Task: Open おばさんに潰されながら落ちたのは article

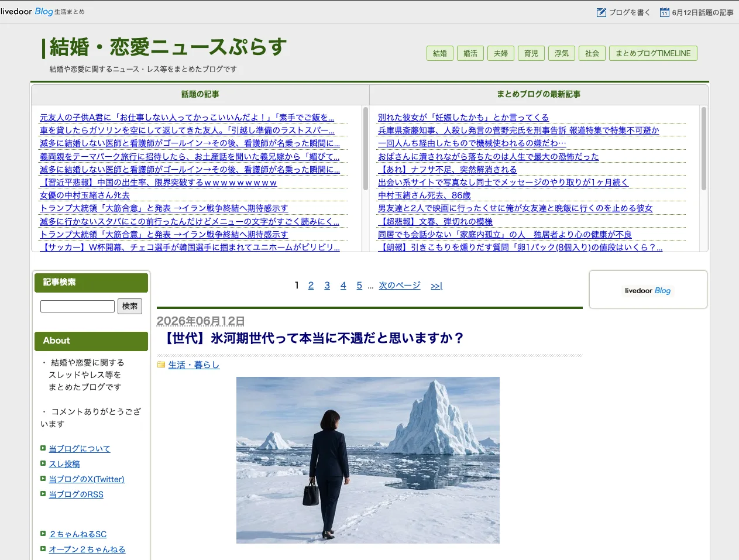Action: pos(489,156)
